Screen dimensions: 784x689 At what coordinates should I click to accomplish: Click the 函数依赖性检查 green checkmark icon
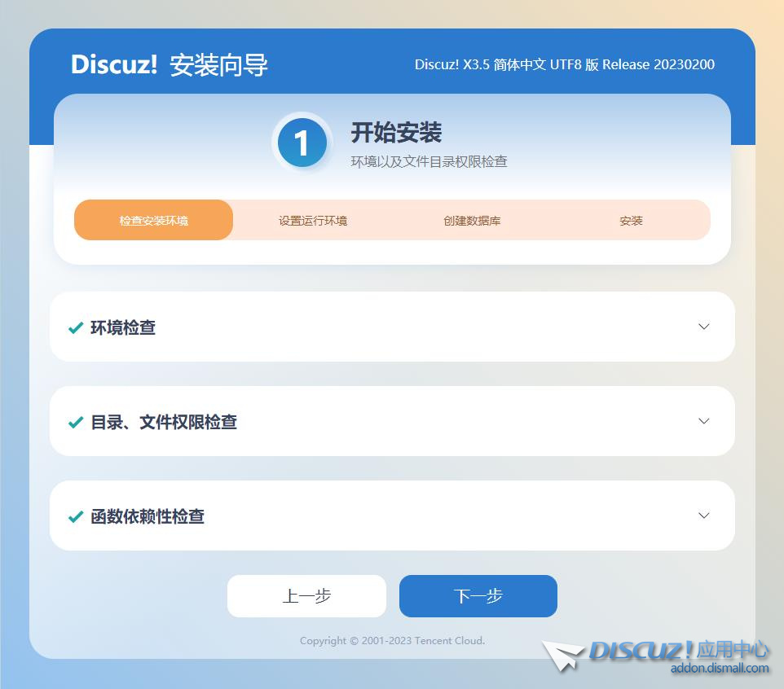(76, 516)
